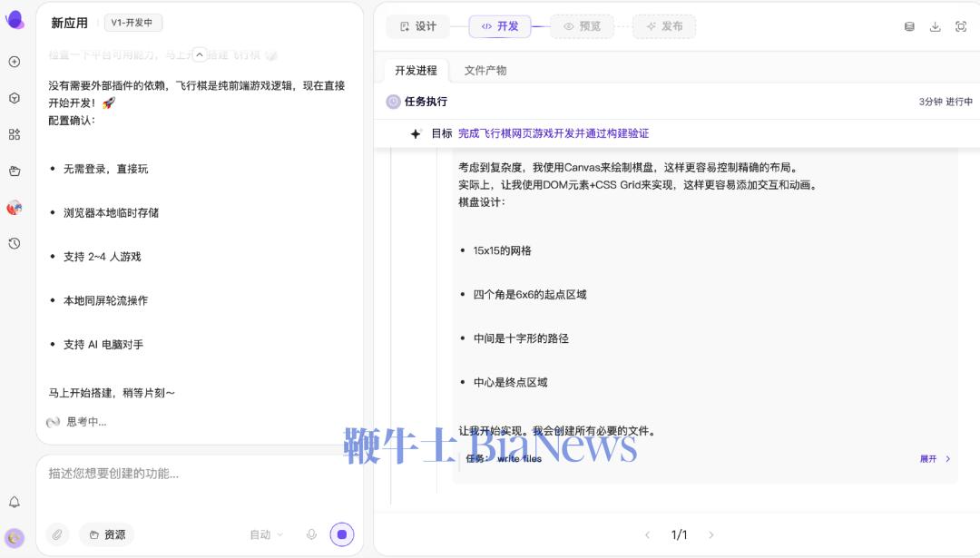980x558 pixels.
Task: Collapse chat using the up chevron
Action: (199, 55)
